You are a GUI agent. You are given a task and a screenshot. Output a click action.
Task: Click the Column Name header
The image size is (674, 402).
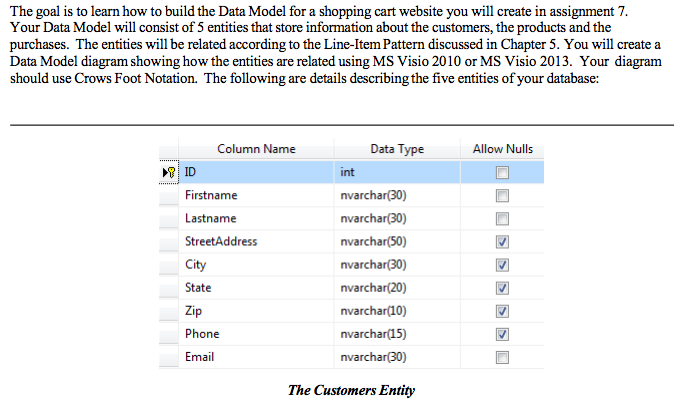(x=256, y=149)
